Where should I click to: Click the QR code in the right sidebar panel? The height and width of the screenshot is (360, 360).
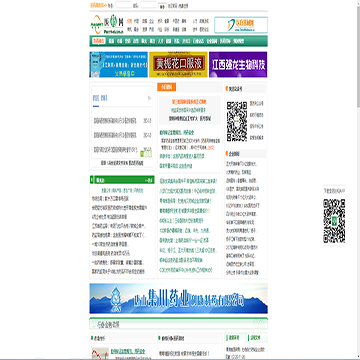coord(237,121)
